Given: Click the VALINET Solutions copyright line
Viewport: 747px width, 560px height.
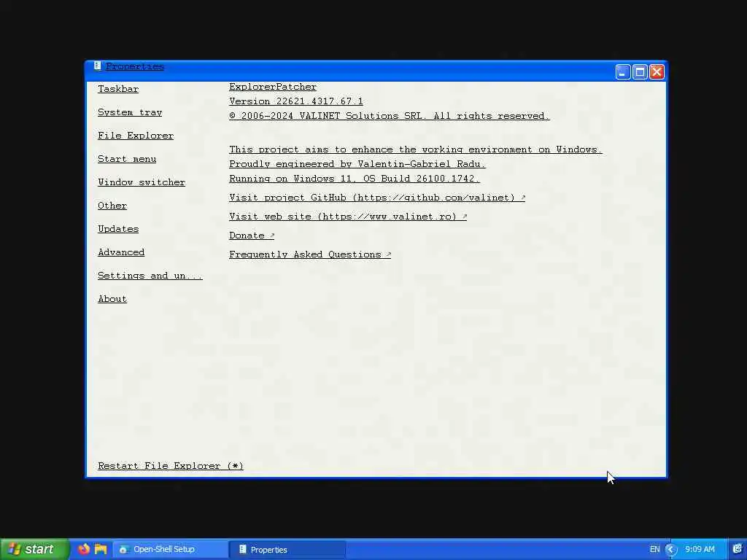Looking at the screenshot, I should pyautogui.click(x=390, y=116).
